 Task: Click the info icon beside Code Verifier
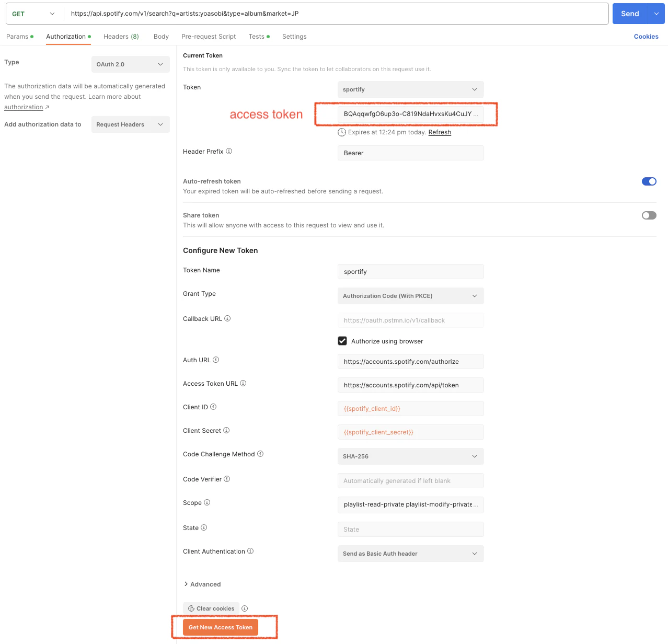tap(227, 479)
